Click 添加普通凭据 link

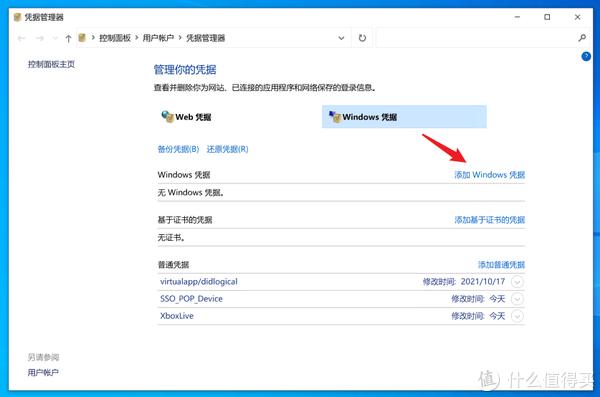(501, 265)
